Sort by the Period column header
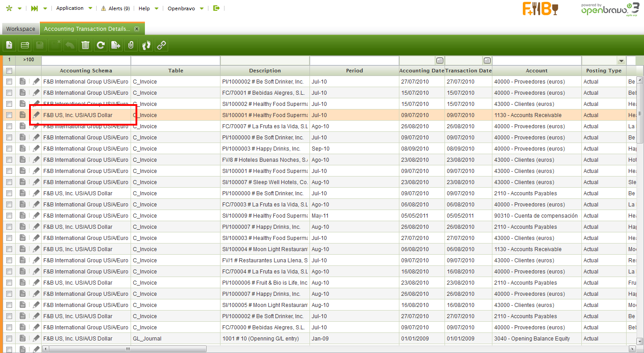 point(354,71)
